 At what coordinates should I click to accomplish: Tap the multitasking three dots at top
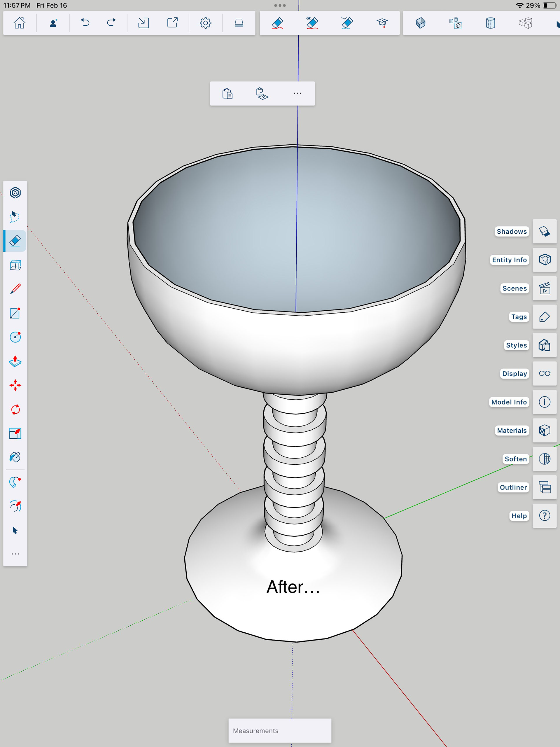coord(280,6)
